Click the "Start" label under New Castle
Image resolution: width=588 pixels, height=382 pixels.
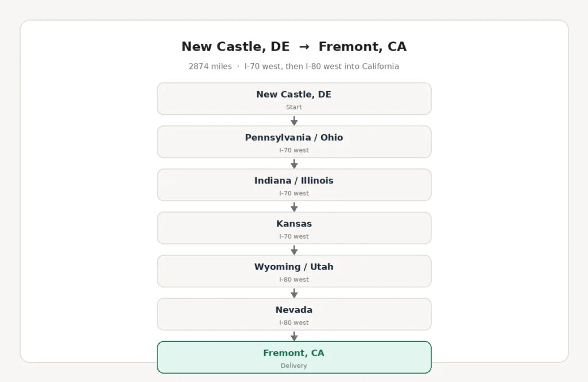point(294,107)
